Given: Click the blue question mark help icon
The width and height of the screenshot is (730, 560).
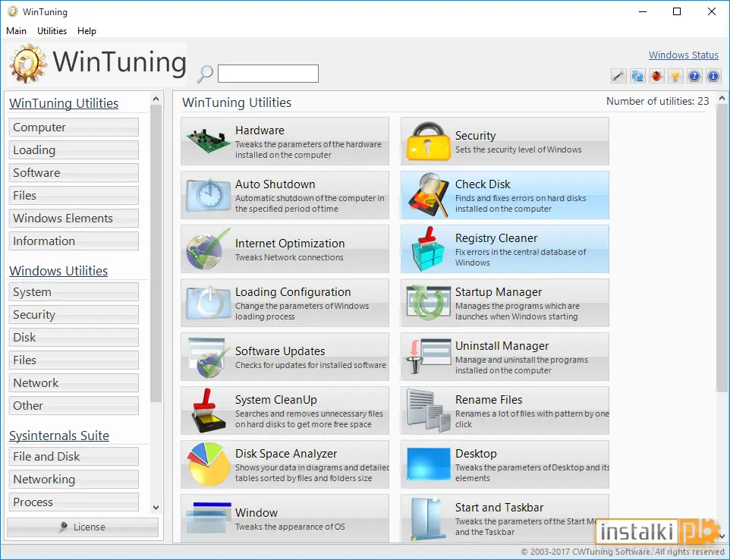Looking at the screenshot, I should tap(694, 76).
